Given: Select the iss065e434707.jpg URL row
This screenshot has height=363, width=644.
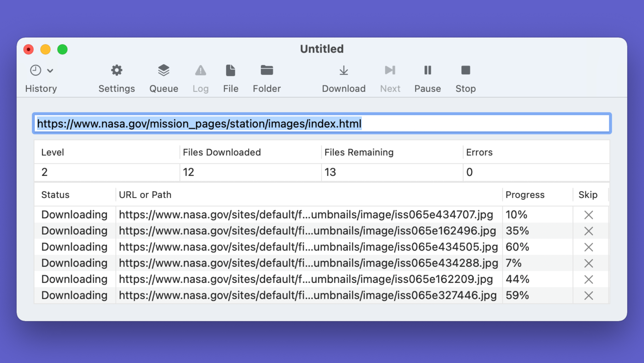Looking at the screenshot, I should (x=306, y=215).
